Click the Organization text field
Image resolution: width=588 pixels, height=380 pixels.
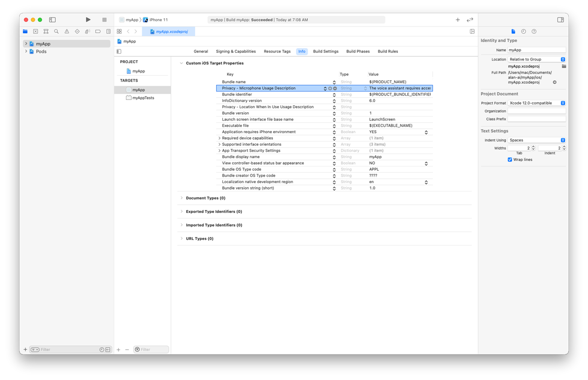coord(537,111)
